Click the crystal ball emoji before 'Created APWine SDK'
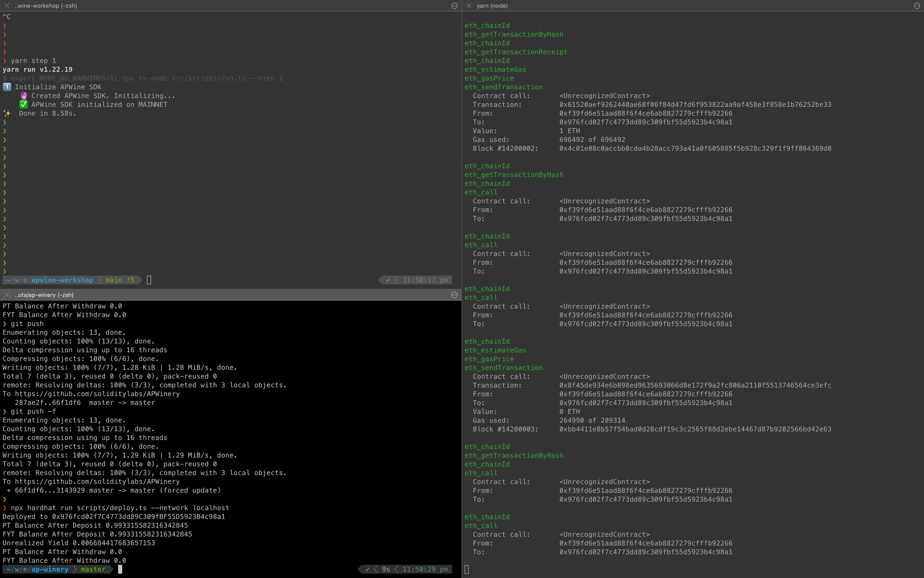924x578 pixels. [x=24, y=95]
